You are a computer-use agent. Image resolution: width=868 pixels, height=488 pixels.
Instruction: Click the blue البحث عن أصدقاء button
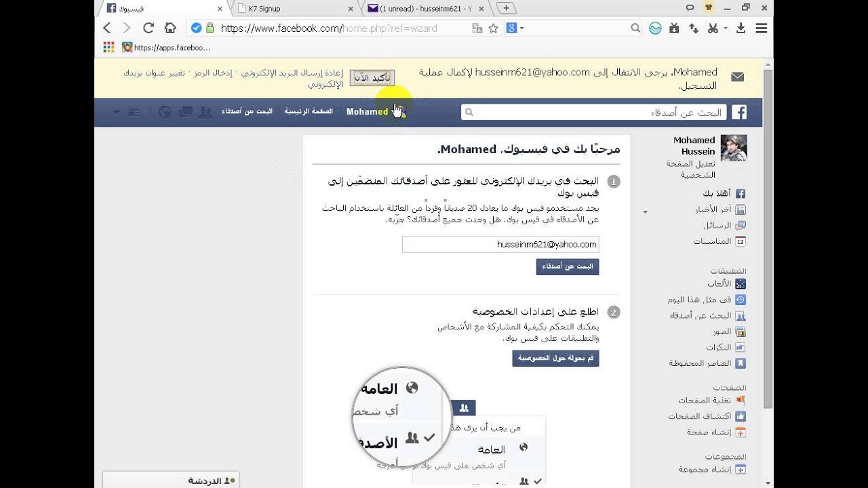coord(568,266)
